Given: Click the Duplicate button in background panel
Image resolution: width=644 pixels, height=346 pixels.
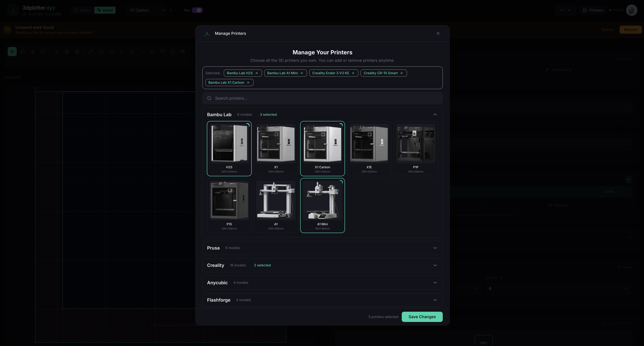Looking at the screenshot, I should pyautogui.click(x=558, y=205).
